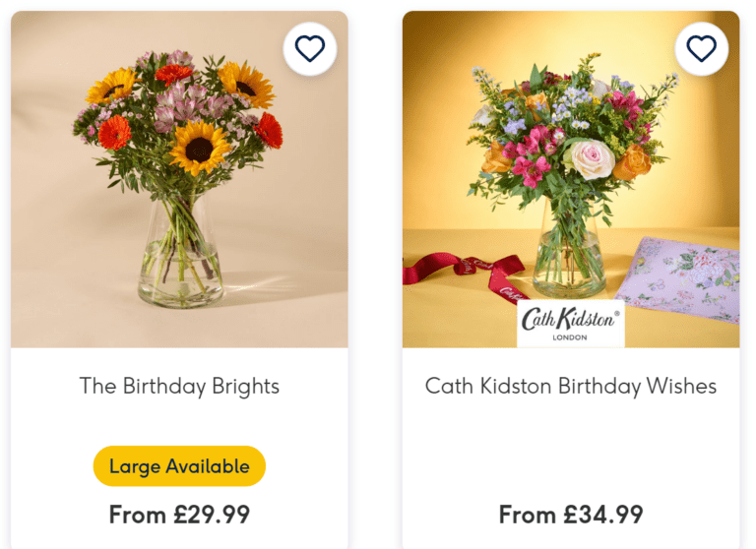Tap the Cath Kidston London logo
This screenshot has width=756, height=549.
[x=571, y=324]
